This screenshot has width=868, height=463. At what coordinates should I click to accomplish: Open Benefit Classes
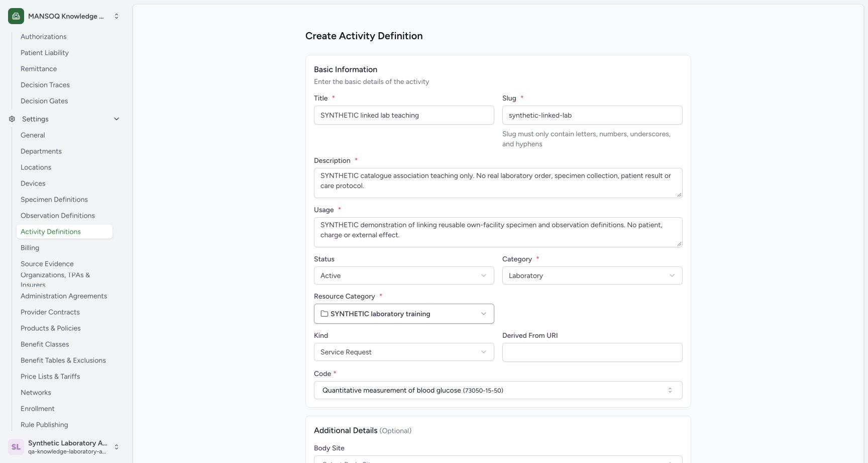(64, 344)
